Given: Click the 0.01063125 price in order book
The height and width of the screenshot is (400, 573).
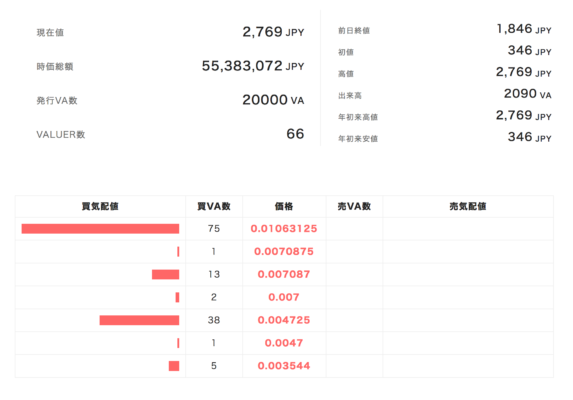Looking at the screenshot, I should tap(284, 229).
